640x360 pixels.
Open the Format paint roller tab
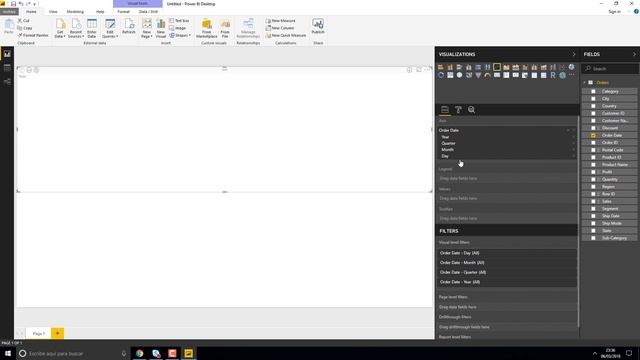458,109
